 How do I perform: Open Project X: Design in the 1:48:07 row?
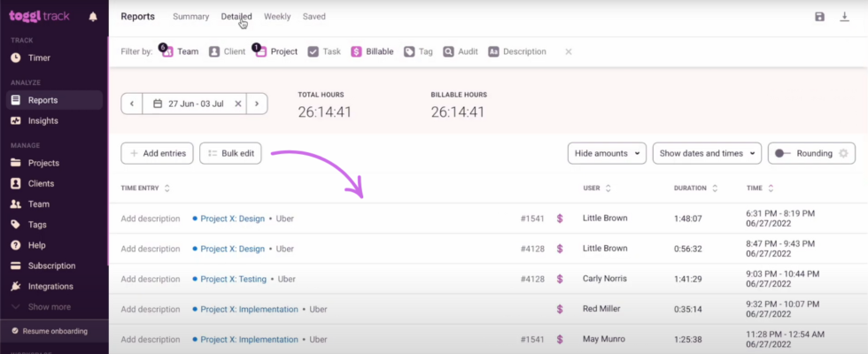click(x=232, y=219)
